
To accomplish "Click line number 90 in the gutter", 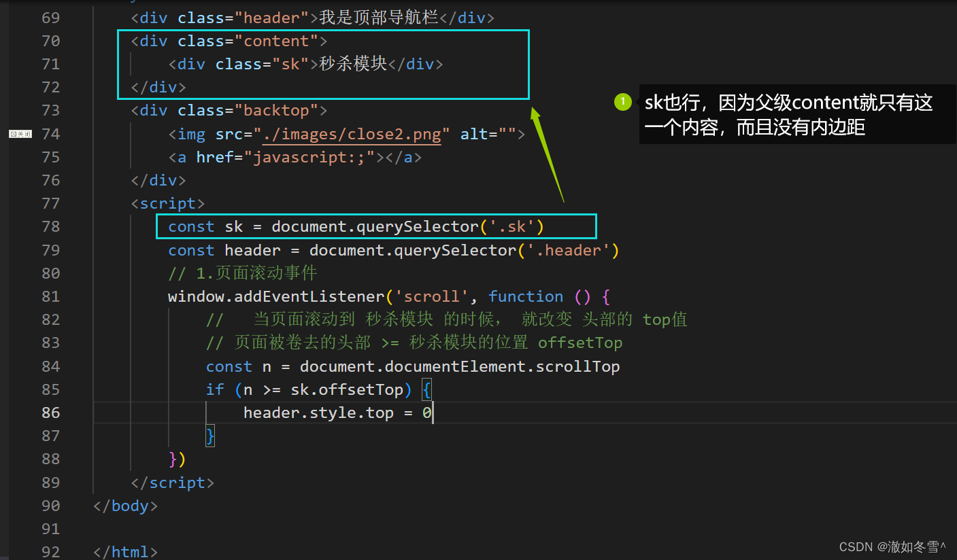I will (50, 506).
